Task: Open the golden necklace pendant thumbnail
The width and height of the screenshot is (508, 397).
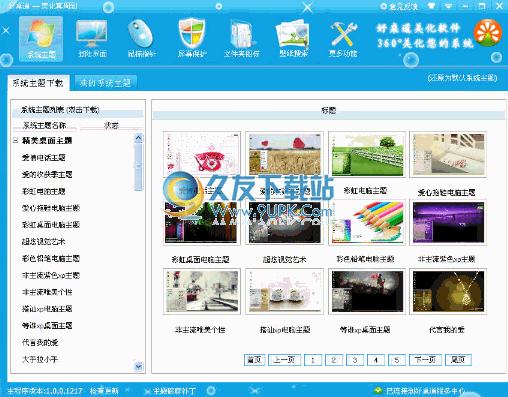Action: (448, 292)
